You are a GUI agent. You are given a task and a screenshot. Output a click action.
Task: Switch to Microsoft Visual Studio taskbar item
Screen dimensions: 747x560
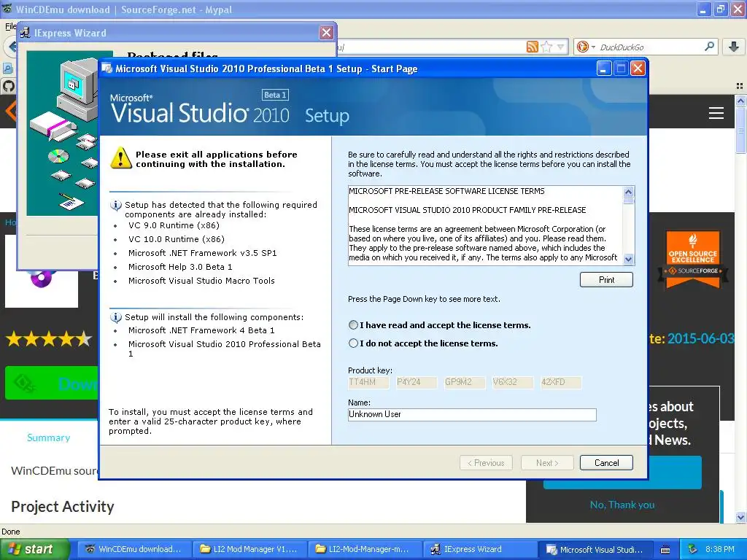pyautogui.click(x=595, y=550)
